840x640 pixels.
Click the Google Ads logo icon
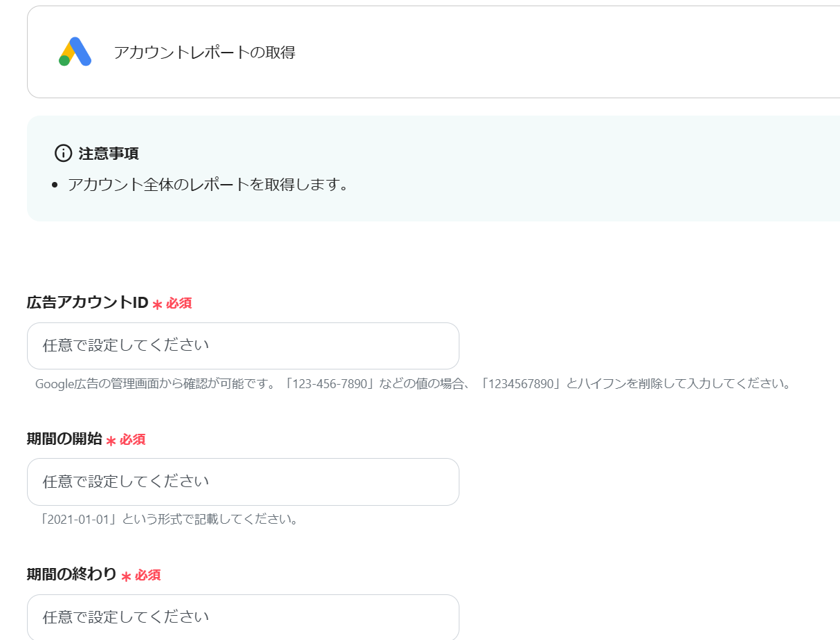(75, 52)
